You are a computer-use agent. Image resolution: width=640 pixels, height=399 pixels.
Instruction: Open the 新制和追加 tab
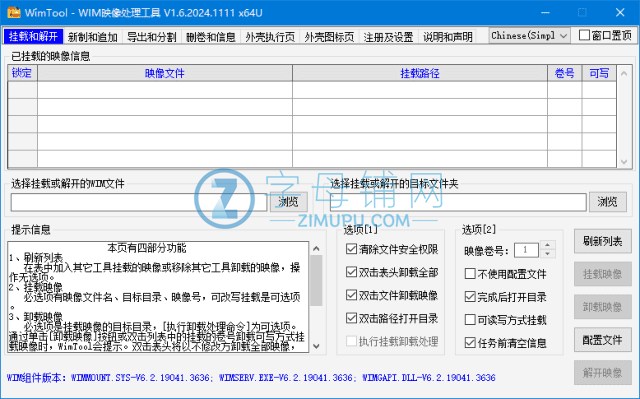93,37
